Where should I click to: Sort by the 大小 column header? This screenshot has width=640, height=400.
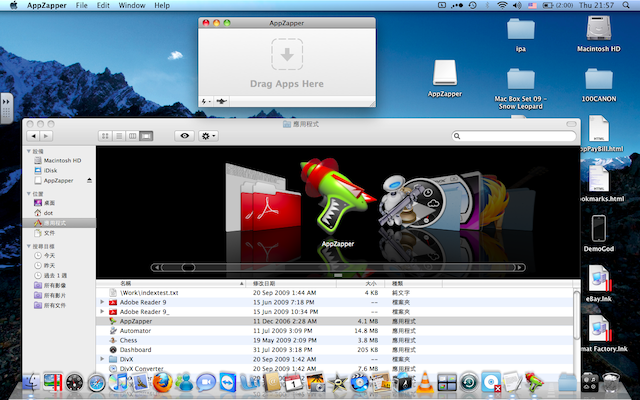[x=359, y=283]
